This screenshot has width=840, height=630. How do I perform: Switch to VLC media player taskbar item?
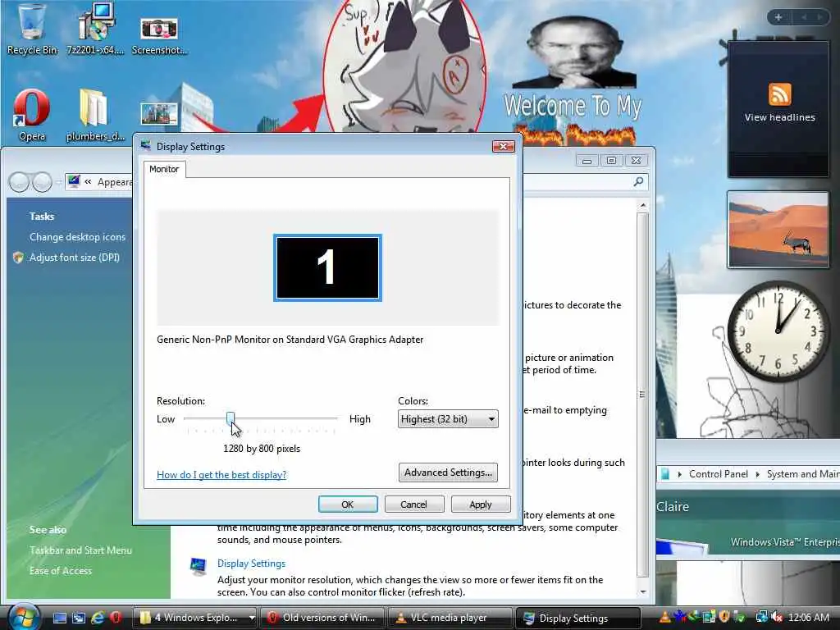[x=449, y=618]
